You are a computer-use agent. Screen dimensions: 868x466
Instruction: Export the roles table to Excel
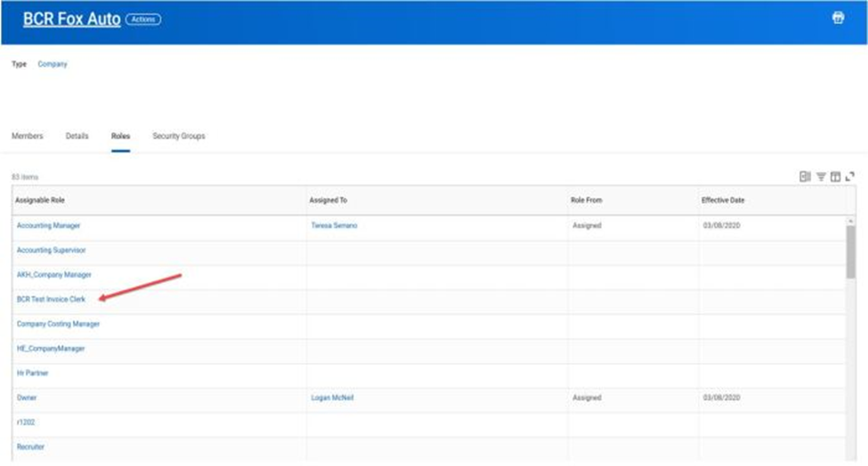(805, 177)
